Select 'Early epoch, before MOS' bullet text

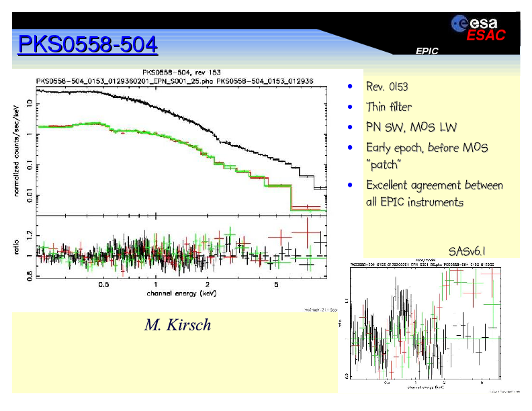pos(427,147)
